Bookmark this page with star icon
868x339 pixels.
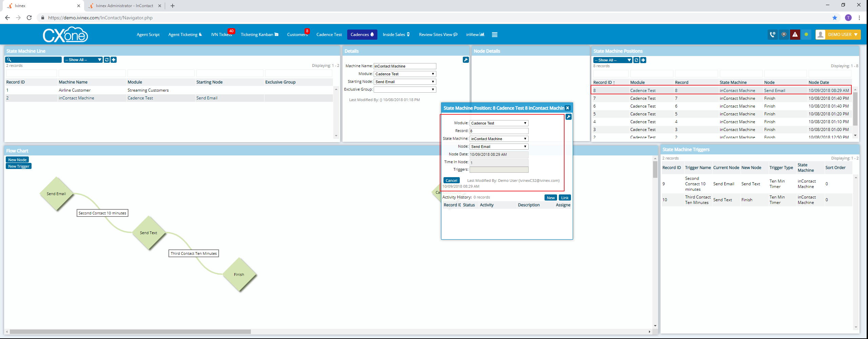tap(835, 18)
